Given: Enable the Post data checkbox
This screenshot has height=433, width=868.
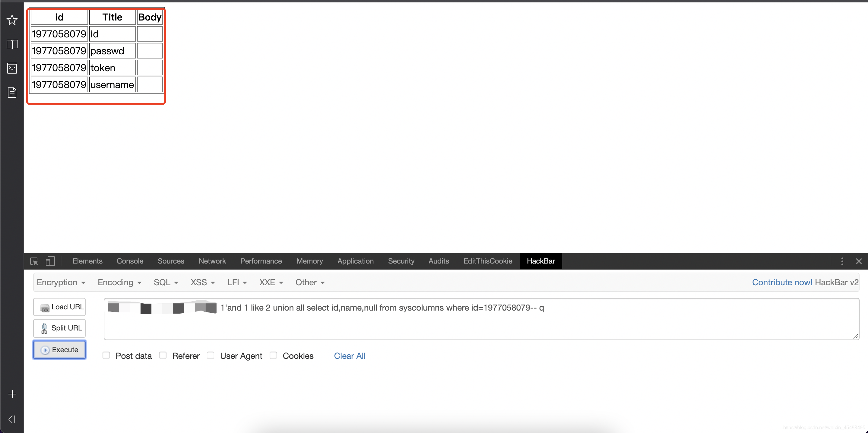Looking at the screenshot, I should pyautogui.click(x=106, y=355).
